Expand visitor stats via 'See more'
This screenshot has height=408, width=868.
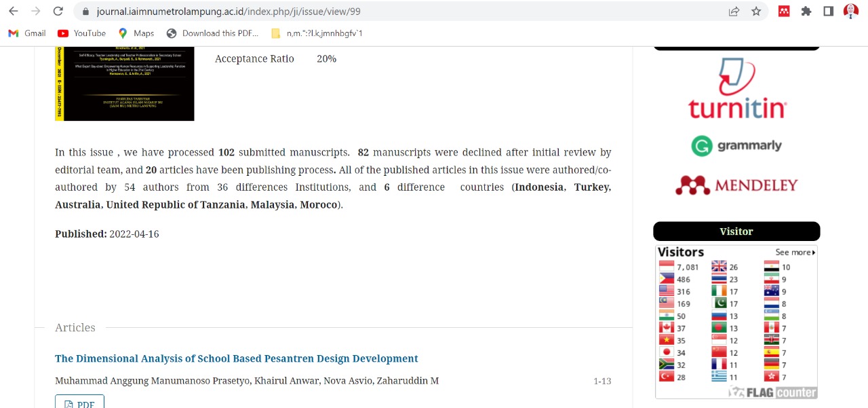(x=795, y=253)
